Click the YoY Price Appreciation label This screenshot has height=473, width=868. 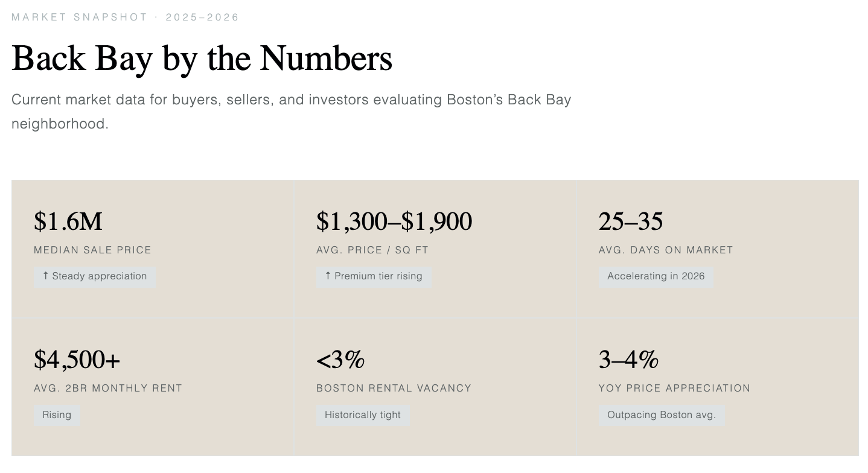(674, 388)
